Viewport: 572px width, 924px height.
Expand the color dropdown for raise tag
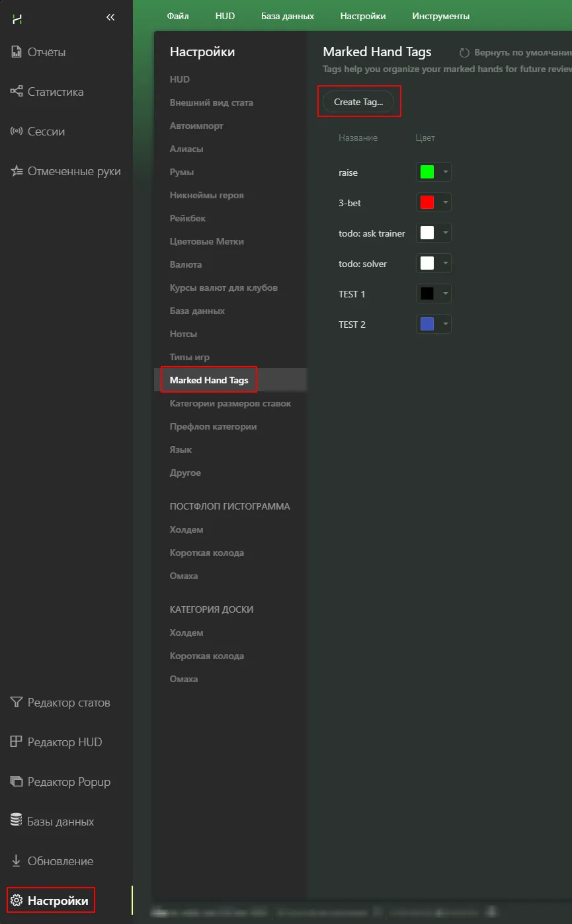[x=446, y=173]
